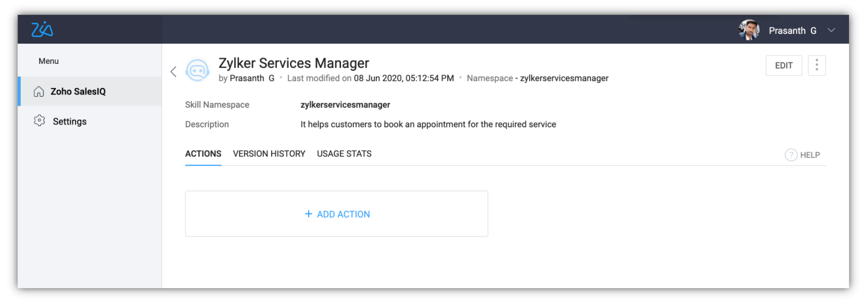Click the Prasanth G username label

coord(792,31)
